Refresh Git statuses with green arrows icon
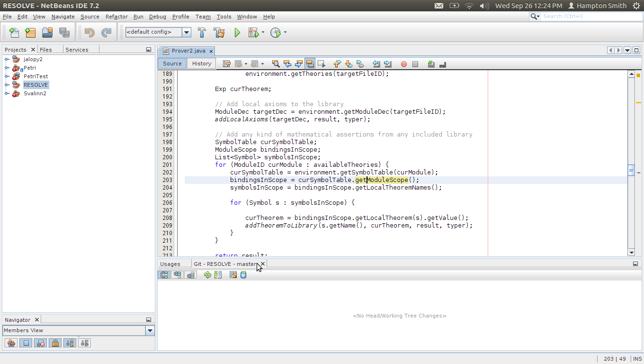This screenshot has height=364, width=644. click(207, 275)
